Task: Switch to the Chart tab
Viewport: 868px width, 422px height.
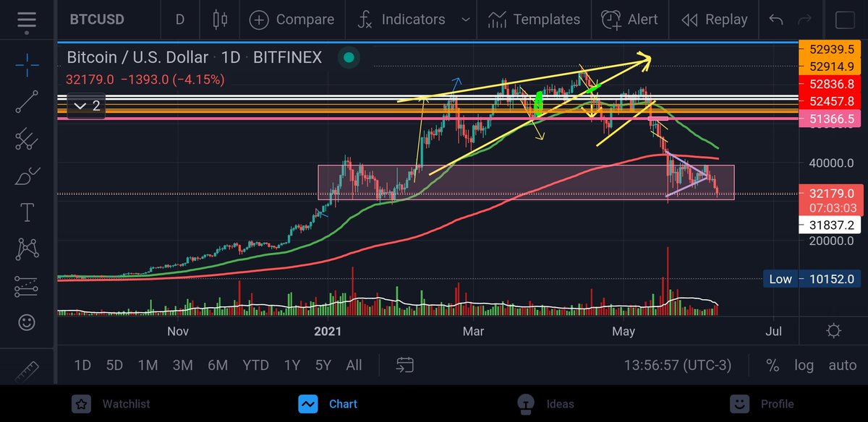Action: 328,404
